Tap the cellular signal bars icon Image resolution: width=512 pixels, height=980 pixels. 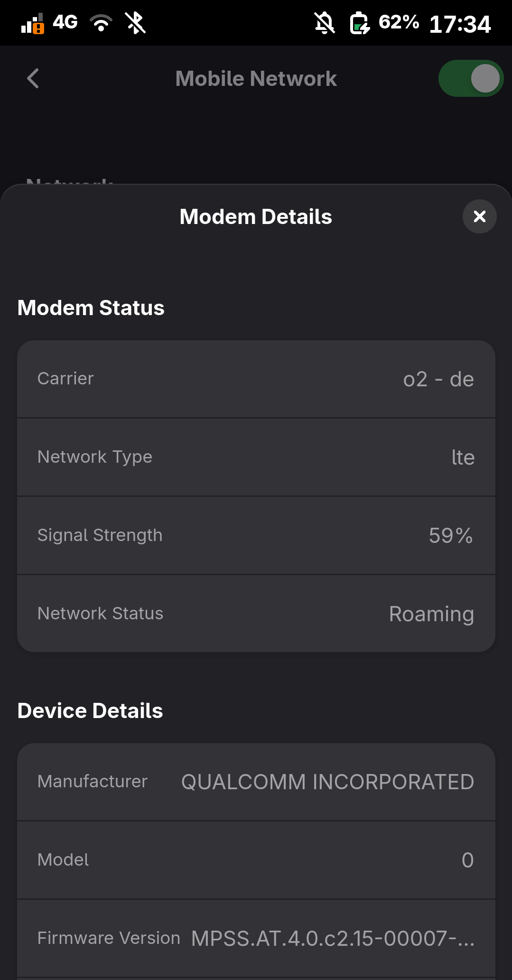32,24
